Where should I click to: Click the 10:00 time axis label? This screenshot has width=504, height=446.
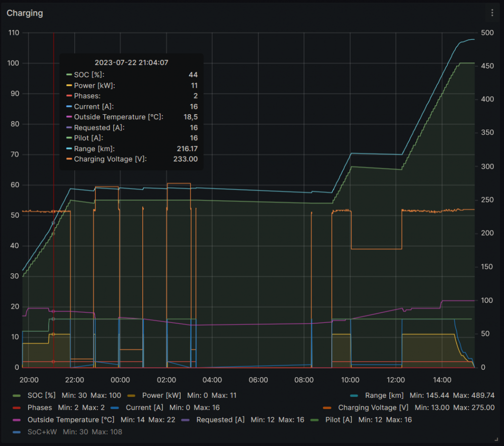350,380
